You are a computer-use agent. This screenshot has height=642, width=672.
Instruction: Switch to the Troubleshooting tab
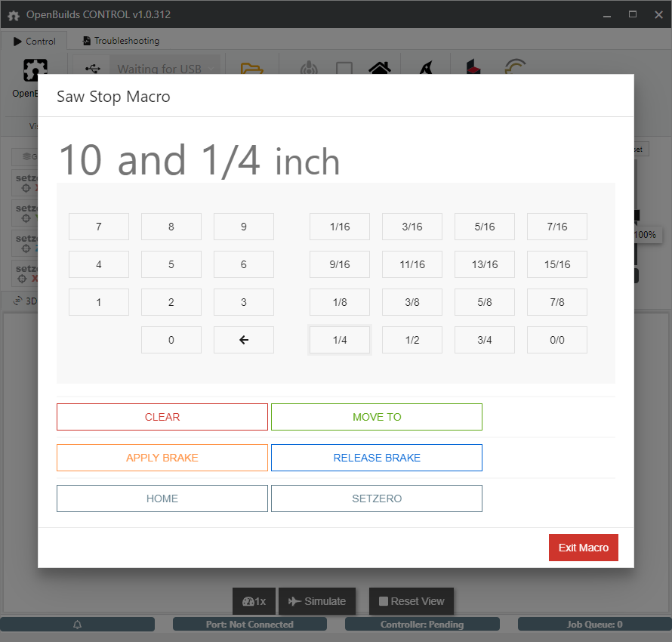[x=121, y=41]
